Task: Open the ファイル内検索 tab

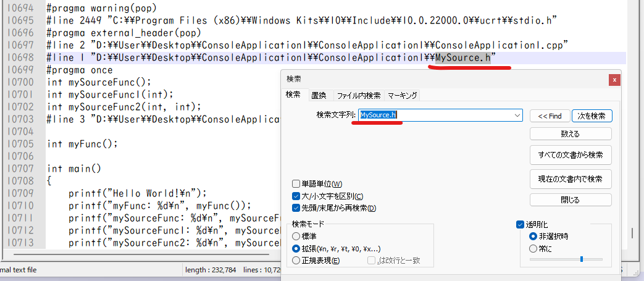Action: 358,95
